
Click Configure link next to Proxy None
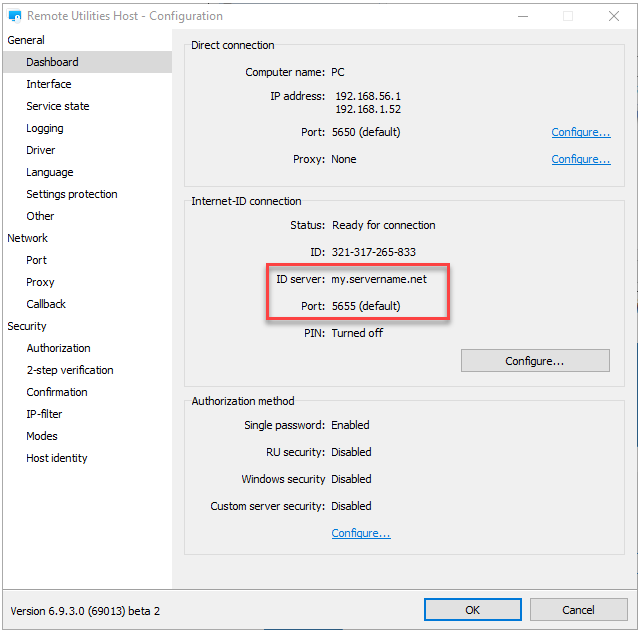(581, 159)
